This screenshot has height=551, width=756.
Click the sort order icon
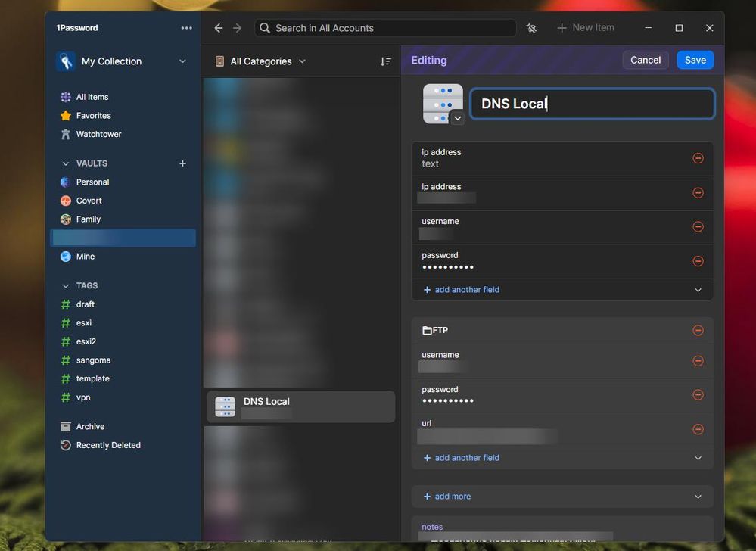(386, 61)
